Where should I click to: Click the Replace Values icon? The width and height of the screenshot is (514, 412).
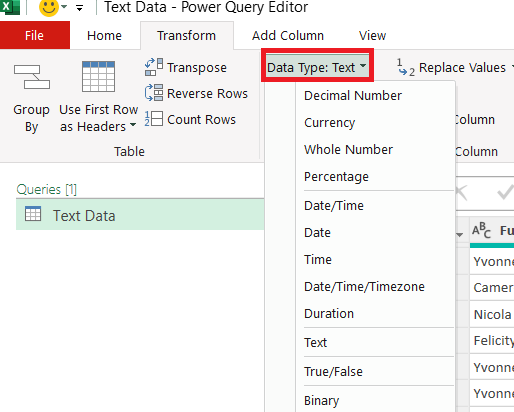(x=406, y=67)
